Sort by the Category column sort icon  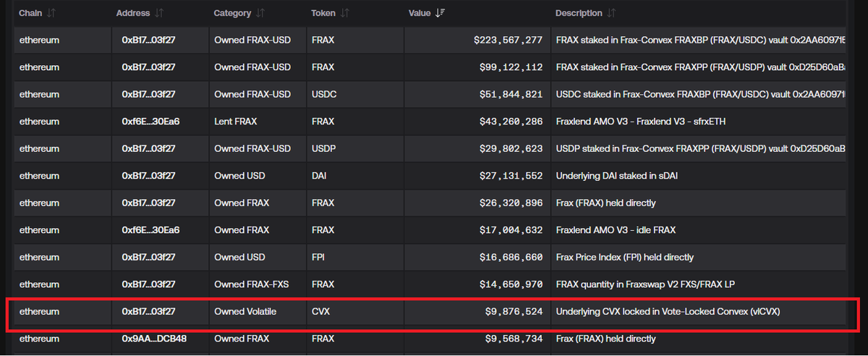click(260, 13)
